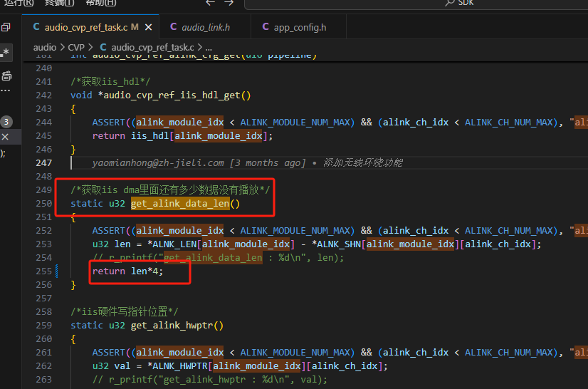
Task: Click the /*获取iis_hdl*/ comment
Action: point(110,81)
